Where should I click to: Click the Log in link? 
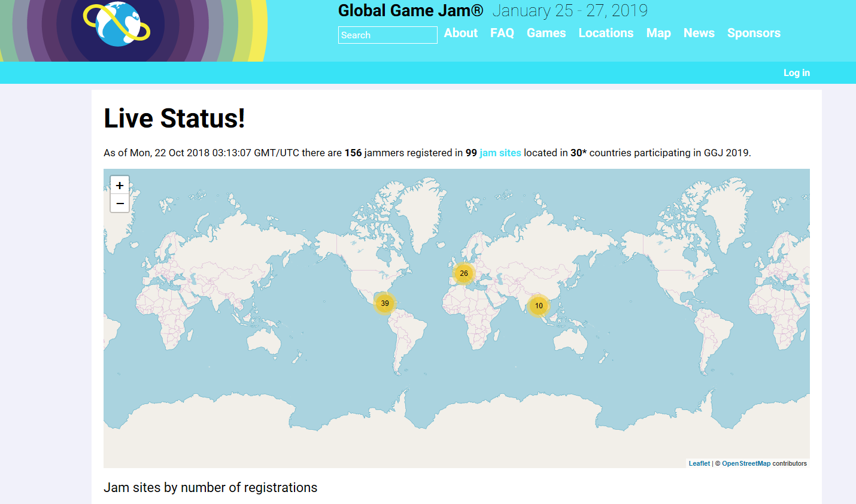pos(797,72)
